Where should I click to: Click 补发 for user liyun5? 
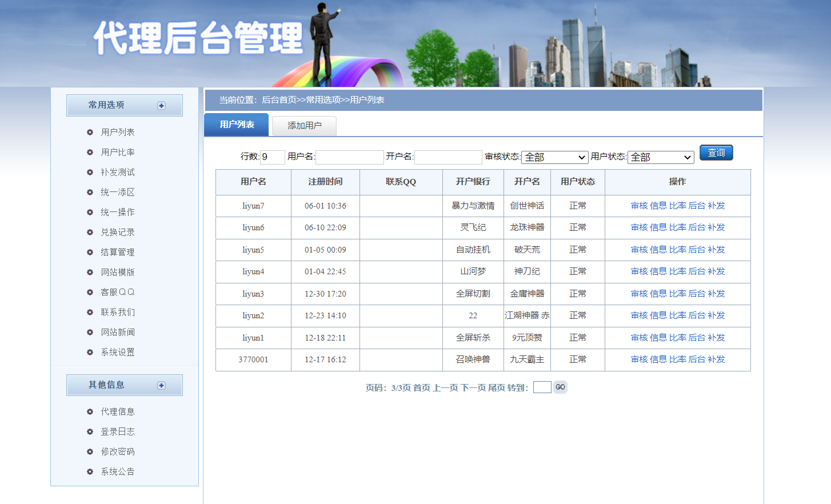[716, 250]
